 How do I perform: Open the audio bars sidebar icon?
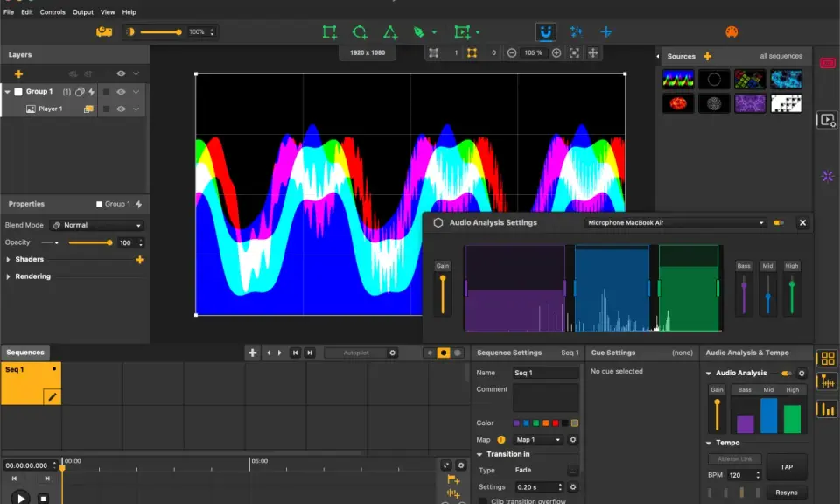click(827, 409)
